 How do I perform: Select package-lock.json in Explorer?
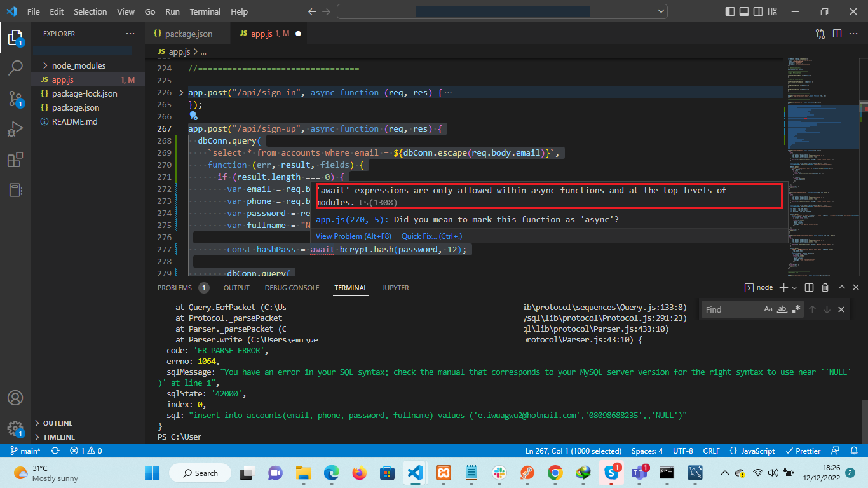point(88,93)
